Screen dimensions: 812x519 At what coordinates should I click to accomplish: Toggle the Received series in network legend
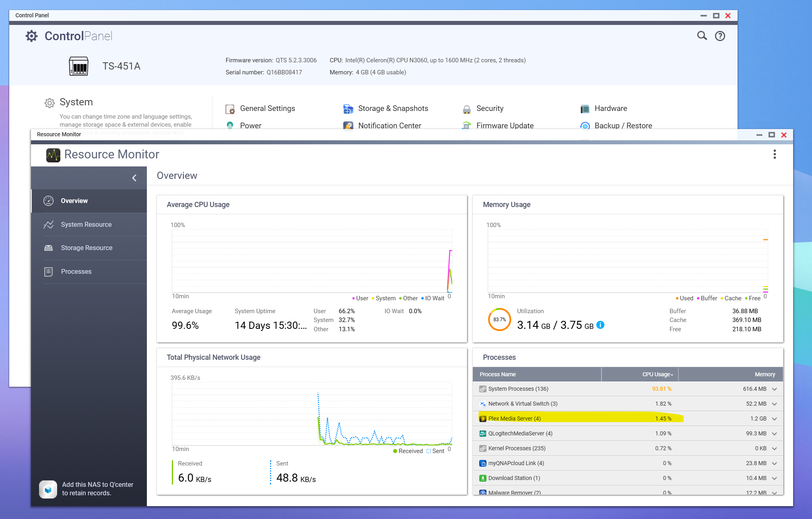(x=408, y=451)
